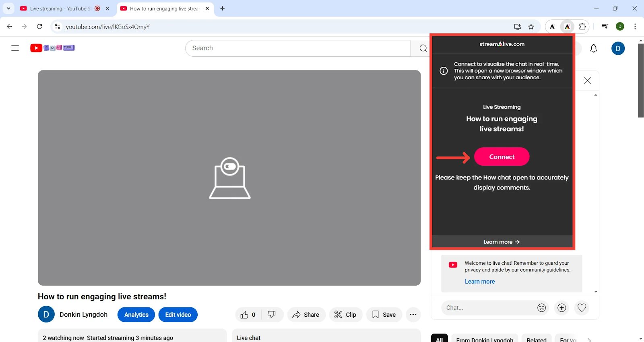Click the '2 watching now' description text

click(x=64, y=338)
